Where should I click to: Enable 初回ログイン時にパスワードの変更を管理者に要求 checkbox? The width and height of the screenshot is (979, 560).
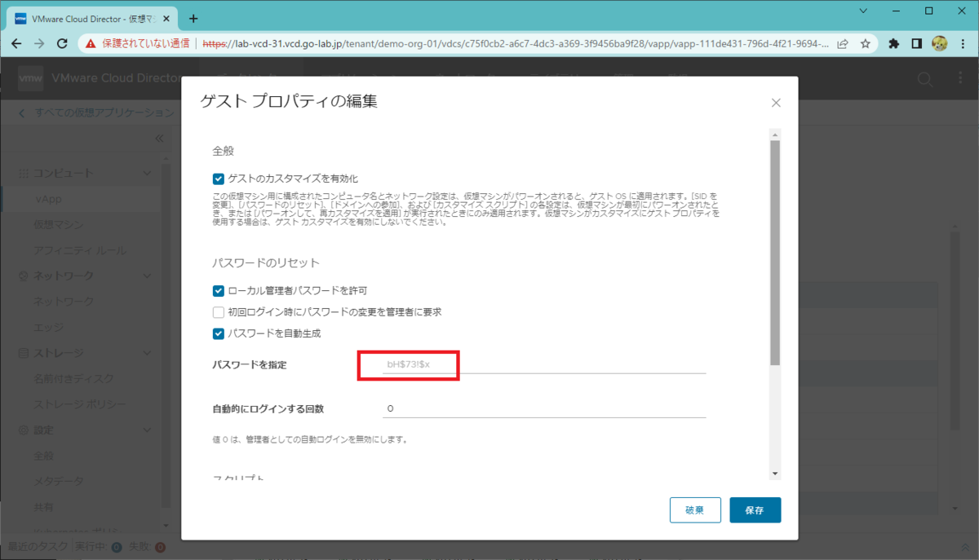(x=218, y=311)
